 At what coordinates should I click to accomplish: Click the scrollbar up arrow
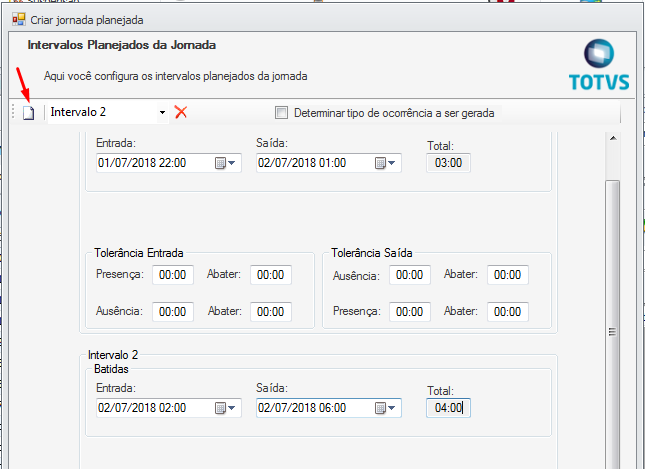click(613, 138)
